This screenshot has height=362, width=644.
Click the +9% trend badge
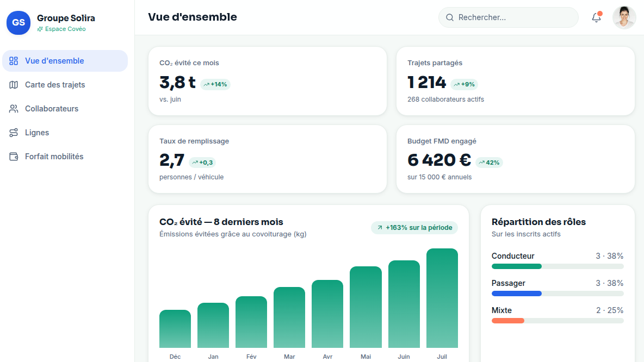click(464, 84)
